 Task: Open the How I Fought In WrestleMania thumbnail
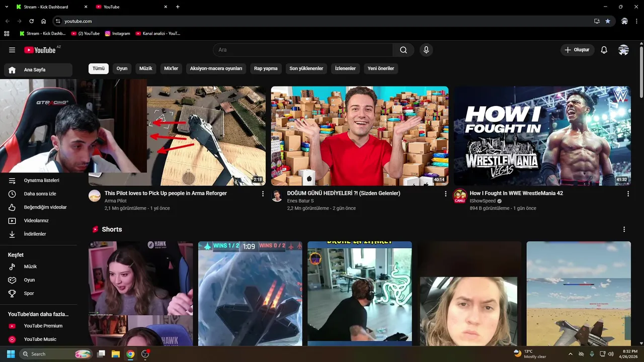[542, 136]
